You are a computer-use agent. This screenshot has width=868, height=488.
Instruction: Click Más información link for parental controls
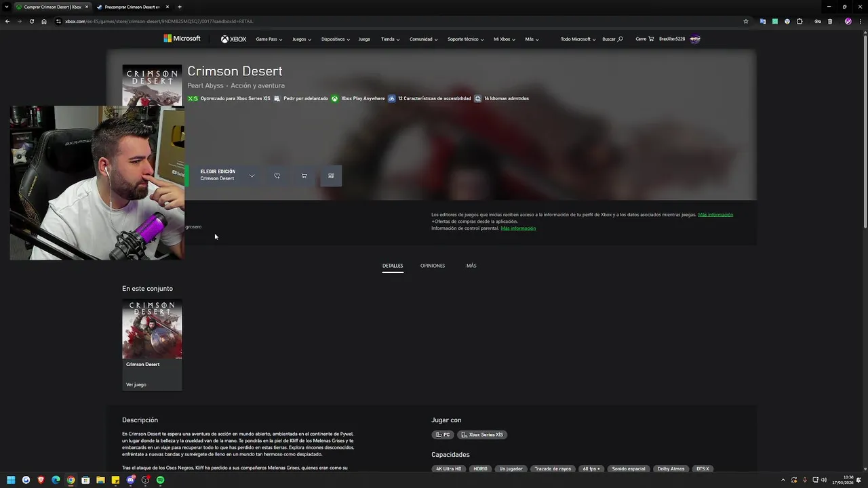click(x=518, y=228)
